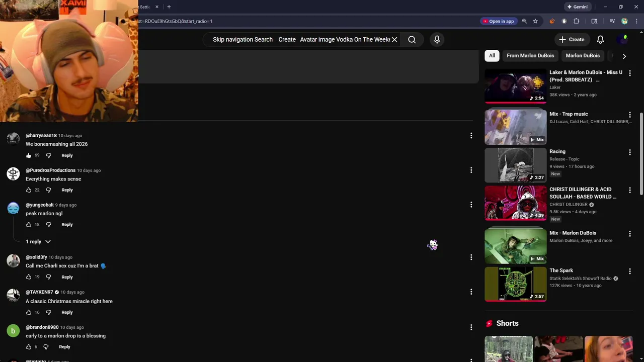Open Chrome three-dot menu
644x362 pixels.
click(x=636, y=21)
